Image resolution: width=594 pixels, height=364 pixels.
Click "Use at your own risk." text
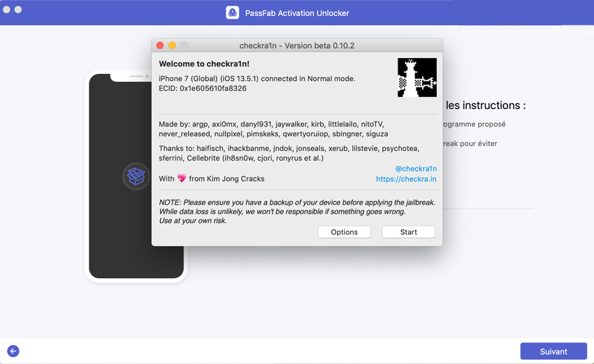click(x=193, y=221)
